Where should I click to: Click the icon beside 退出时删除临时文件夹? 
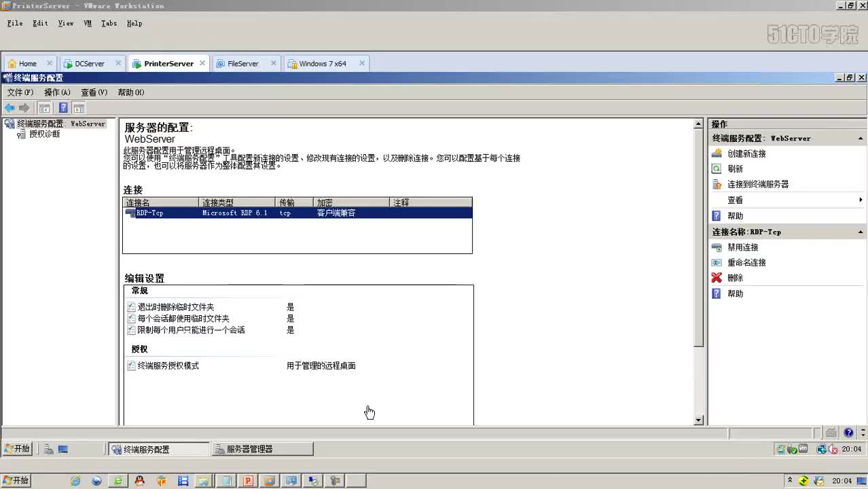tap(132, 307)
